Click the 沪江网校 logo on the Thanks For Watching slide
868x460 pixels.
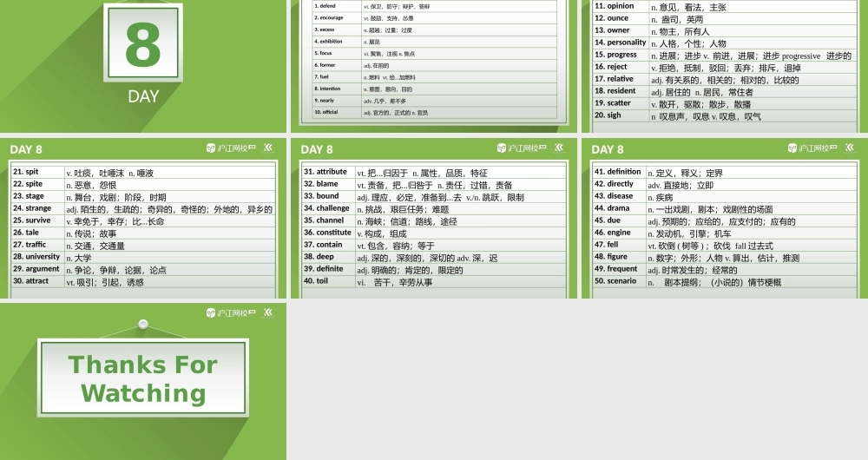click(231, 312)
